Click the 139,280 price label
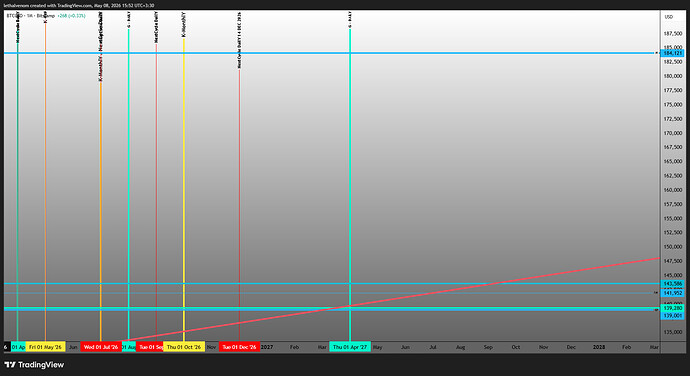690x376 pixels. [672, 308]
